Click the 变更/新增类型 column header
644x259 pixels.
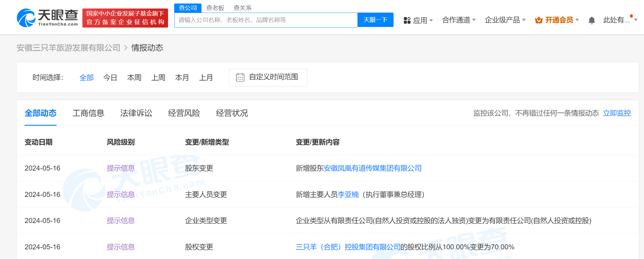tap(207, 142)
